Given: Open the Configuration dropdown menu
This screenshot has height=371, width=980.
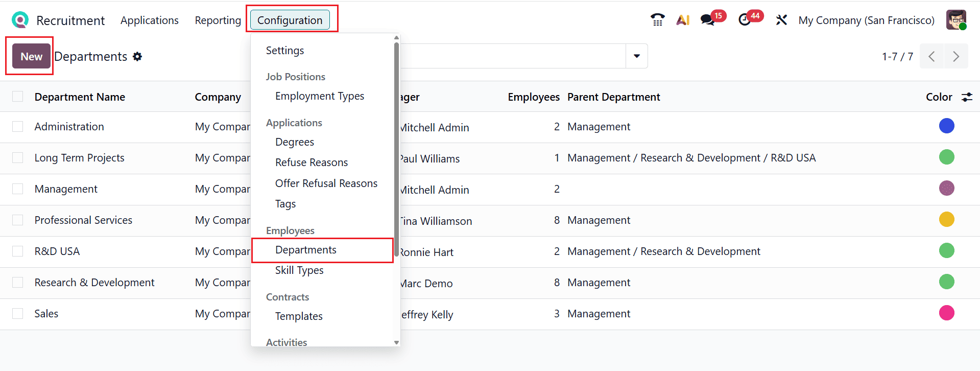Looking at the screenshot, I should 290,20.
